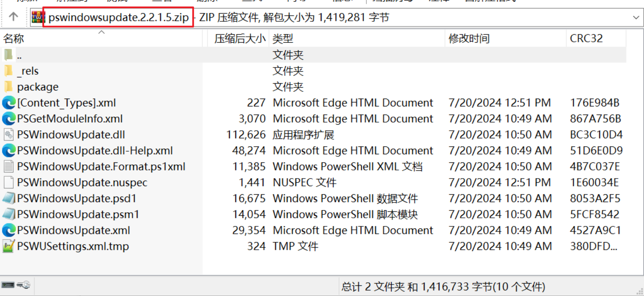Select file [Content_Types].xml

coord(66,103)
